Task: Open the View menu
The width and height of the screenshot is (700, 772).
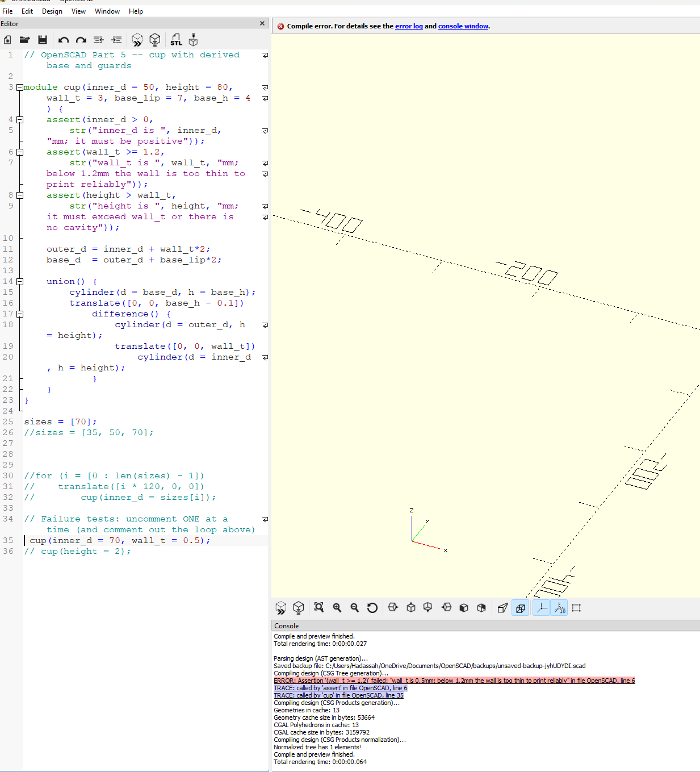Action: [x=78, y=11]
